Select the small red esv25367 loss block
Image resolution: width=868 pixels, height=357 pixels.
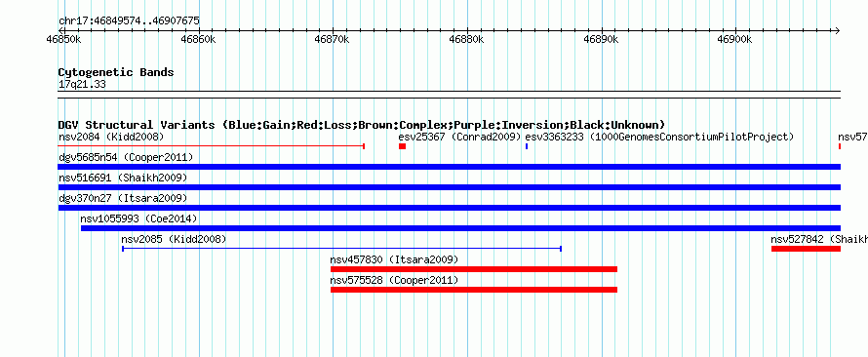pos(402,146)
